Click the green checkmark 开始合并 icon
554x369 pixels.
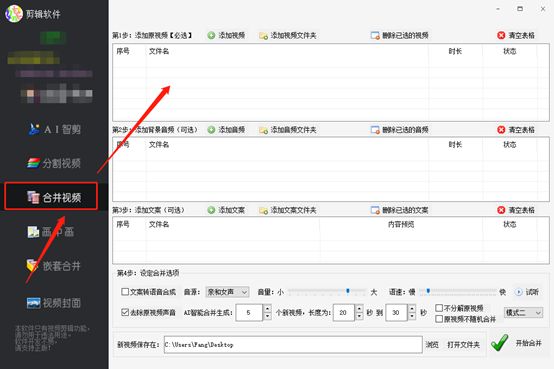(x=499, y=343)
